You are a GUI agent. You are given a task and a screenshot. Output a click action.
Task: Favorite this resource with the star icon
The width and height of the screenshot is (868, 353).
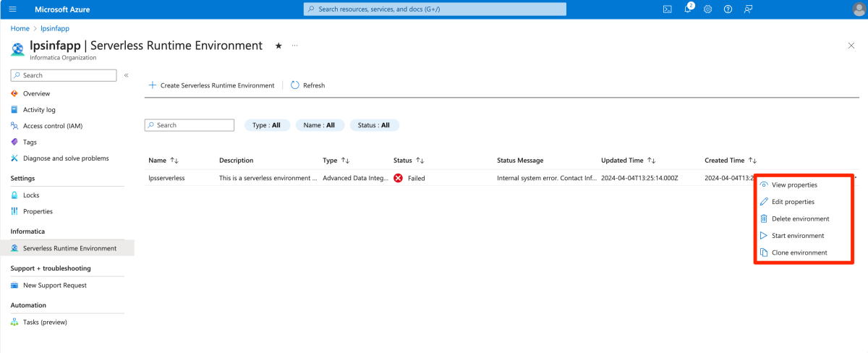point(278,46)
